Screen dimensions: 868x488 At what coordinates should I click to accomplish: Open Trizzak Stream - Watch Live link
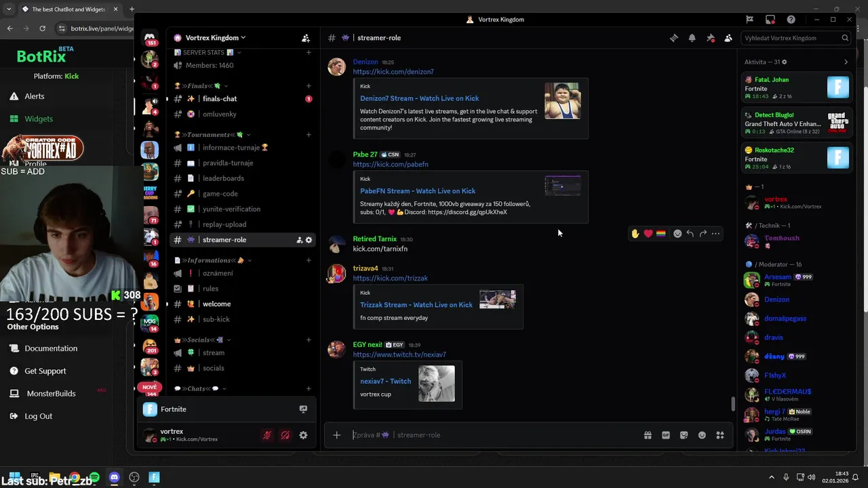point(416,305)
